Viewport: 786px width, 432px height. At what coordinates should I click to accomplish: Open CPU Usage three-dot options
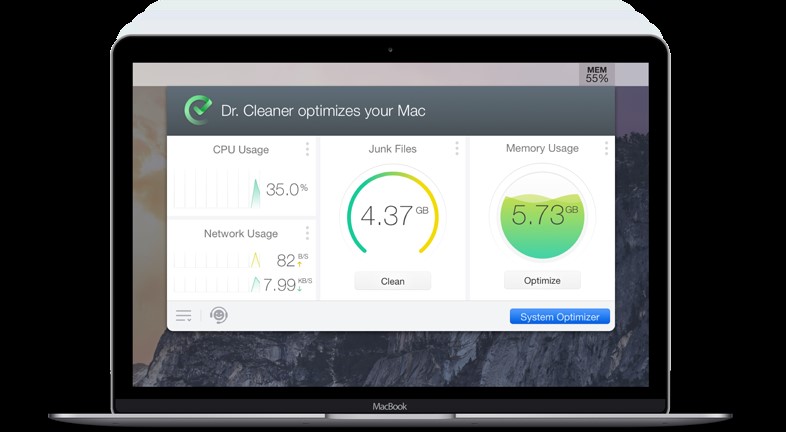[307, 149]
